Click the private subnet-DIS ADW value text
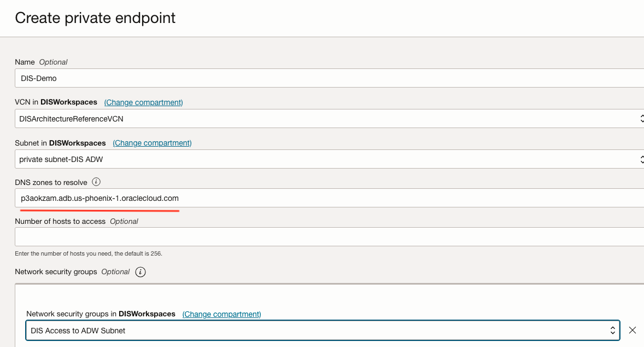The height and width of the screenshot is (347, 644). pos(60,159)
